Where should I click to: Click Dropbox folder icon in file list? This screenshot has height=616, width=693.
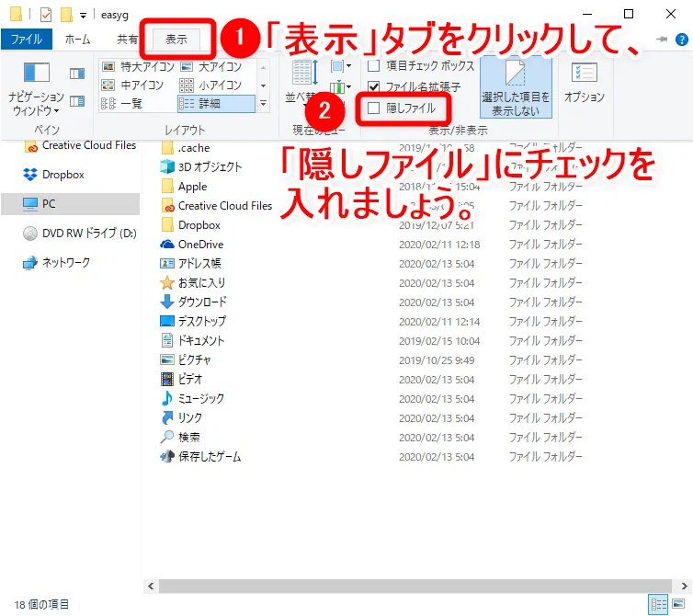[x=167, y=225]
